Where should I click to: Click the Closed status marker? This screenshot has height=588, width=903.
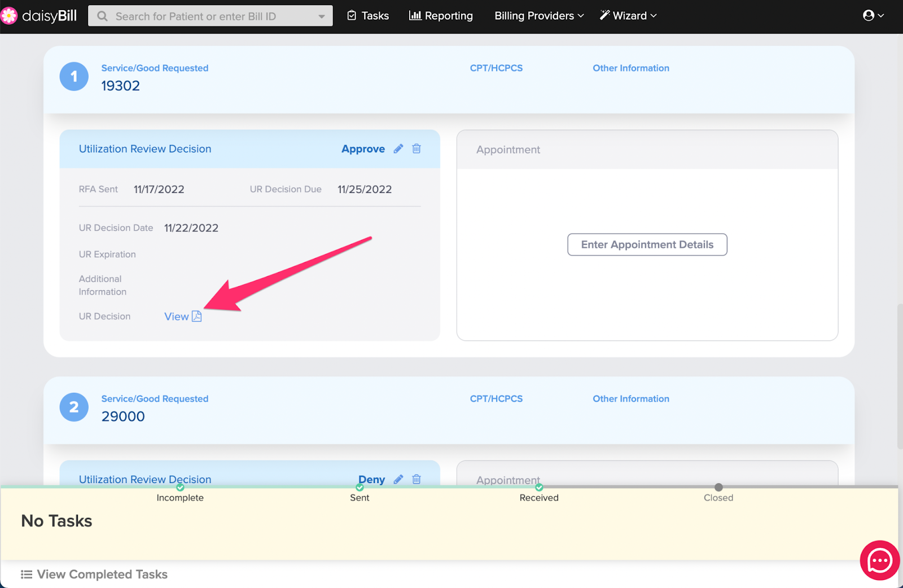(x=718, y=487)
